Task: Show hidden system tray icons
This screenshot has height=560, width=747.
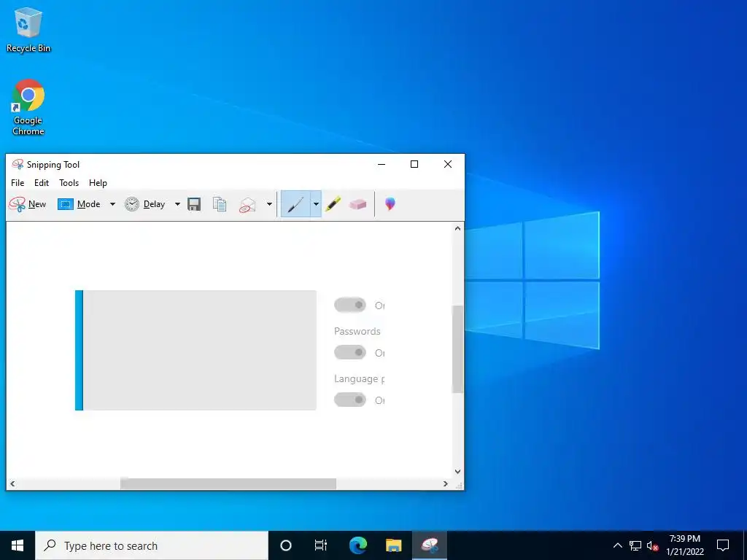Action: [x=617, y=545]
